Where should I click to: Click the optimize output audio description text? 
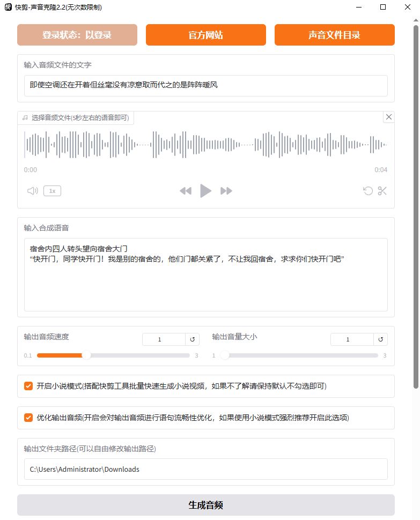click(193, 418)
